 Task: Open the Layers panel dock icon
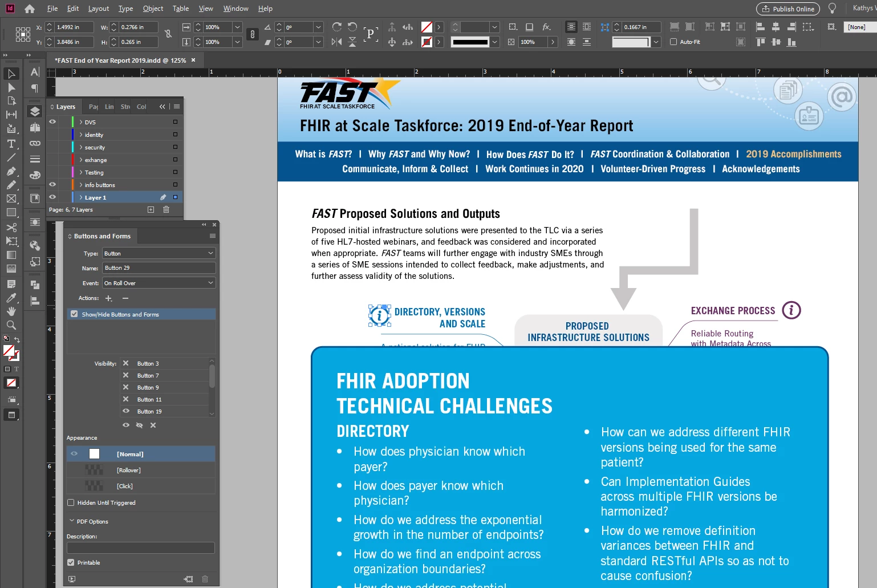[35, 111]
